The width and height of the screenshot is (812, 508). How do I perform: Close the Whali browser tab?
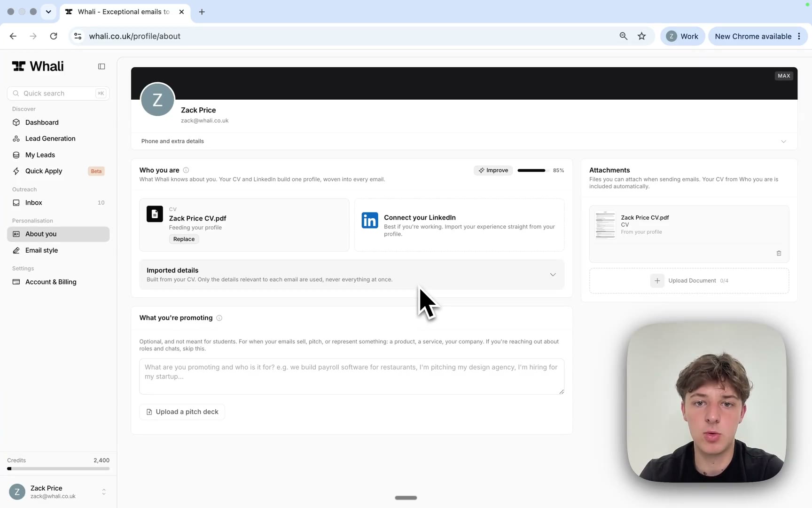pyautogui.click(x=181, y=12)
